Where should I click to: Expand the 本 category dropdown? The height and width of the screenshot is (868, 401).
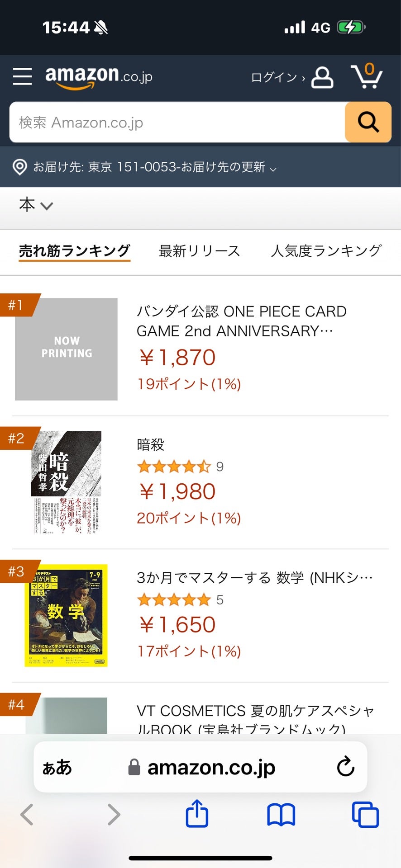(36, 205)
